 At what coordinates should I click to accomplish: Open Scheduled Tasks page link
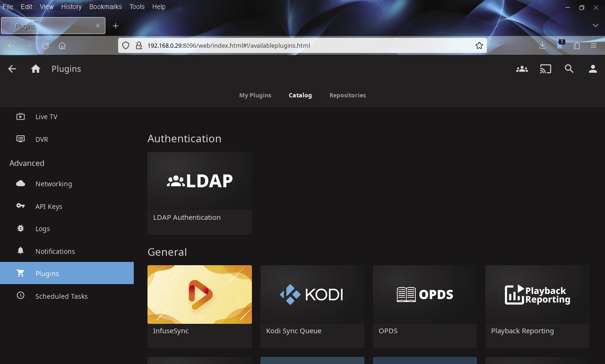tap(67, 296)
